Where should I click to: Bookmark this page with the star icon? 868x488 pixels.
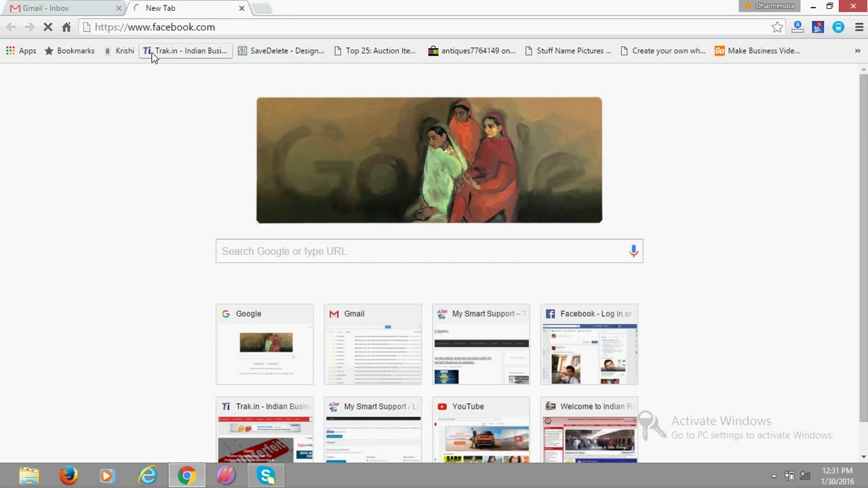[777, 27]
